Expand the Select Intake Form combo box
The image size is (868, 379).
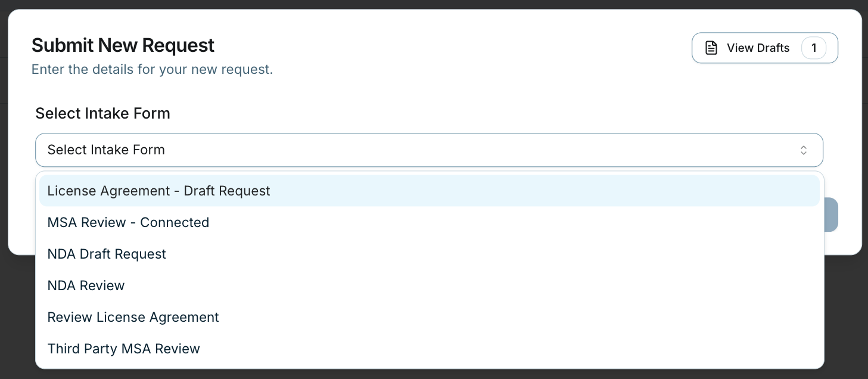click(x=429, y=150)
